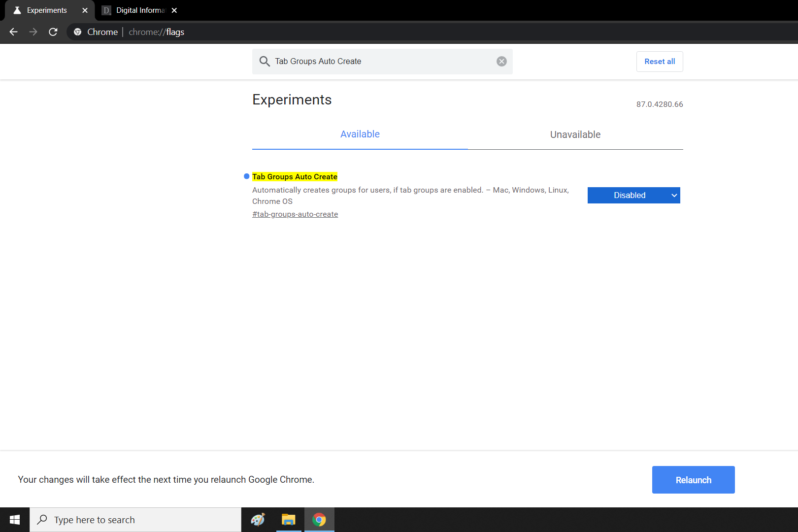This screenshot has width=798, height=532.
Task: Close the Digital Informa tab
Action: pos(174,10)
